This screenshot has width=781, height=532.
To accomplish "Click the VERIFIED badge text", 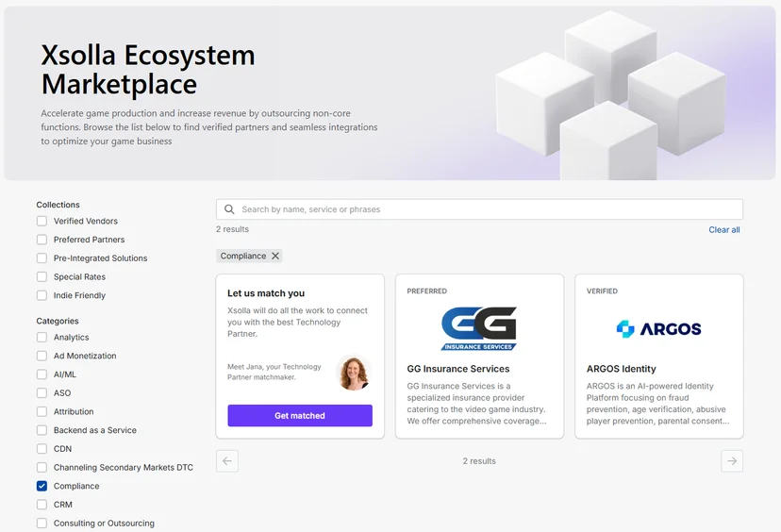I will [602, 291].
